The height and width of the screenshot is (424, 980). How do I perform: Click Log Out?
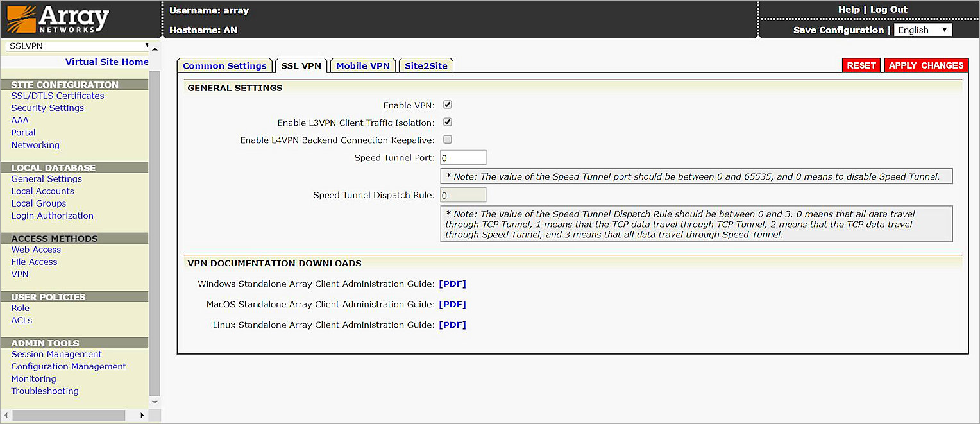(888, 9)
